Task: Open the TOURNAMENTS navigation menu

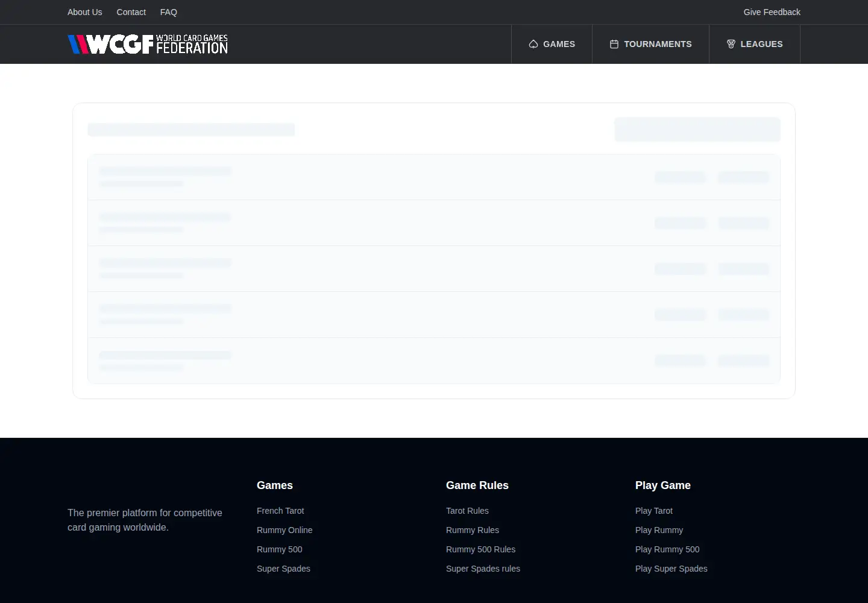Action: click(x=651, y=44)
